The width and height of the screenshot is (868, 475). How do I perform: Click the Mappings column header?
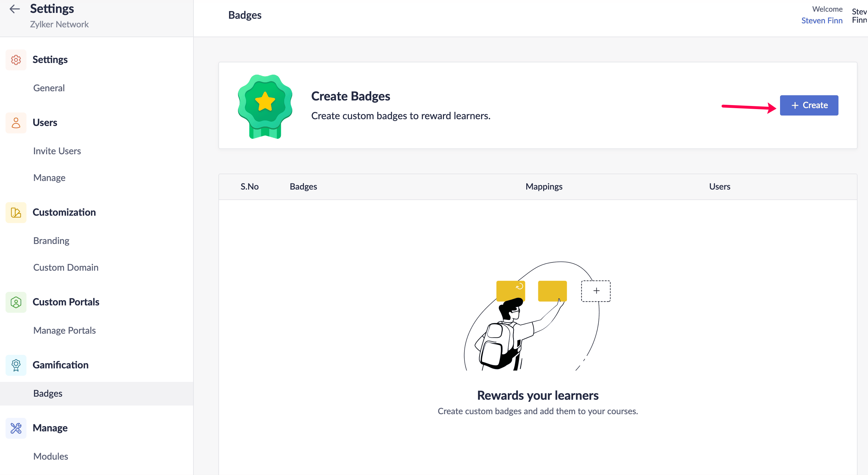[544, 186]
